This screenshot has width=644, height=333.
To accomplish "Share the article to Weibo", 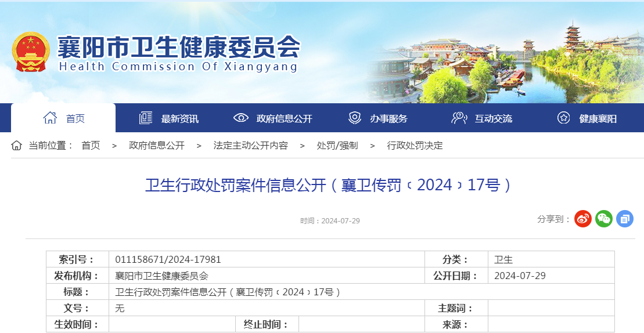I will [583, 219].
